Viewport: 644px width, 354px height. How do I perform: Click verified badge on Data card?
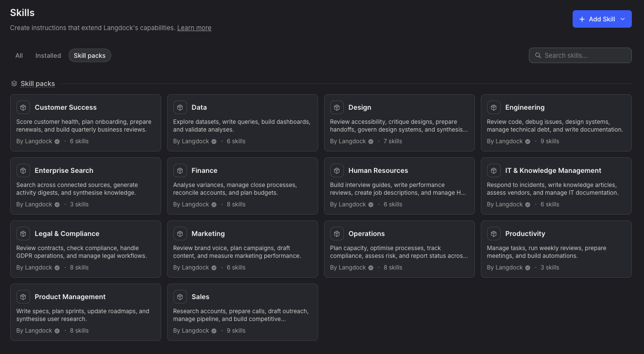pos(214,141)
